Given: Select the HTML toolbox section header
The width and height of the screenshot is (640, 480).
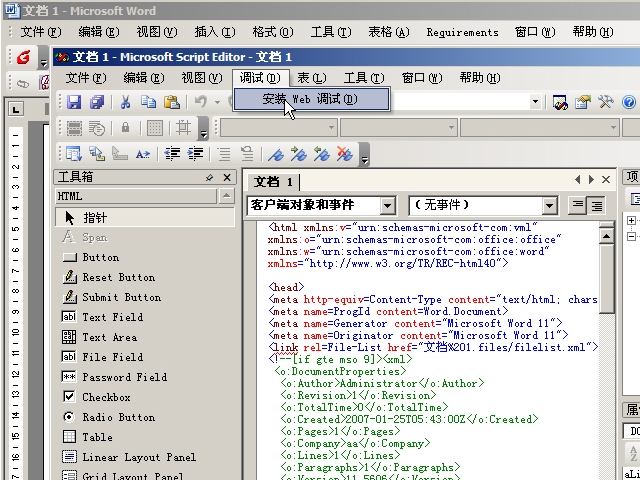Looking at the screenshot, I should pos(136,196).
